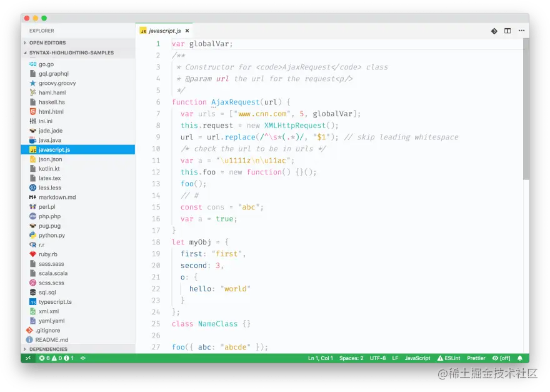Click the Prettier status bar item
The width and height of the screenshot is (550, 392).
click(476, 358)
